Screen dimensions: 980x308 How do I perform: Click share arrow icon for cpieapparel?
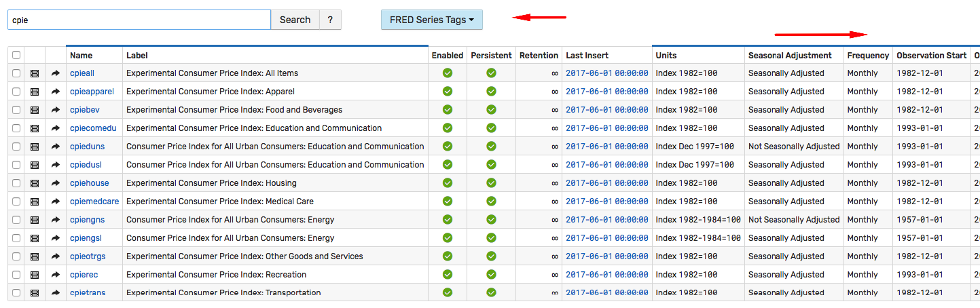(x=56, y=92)
